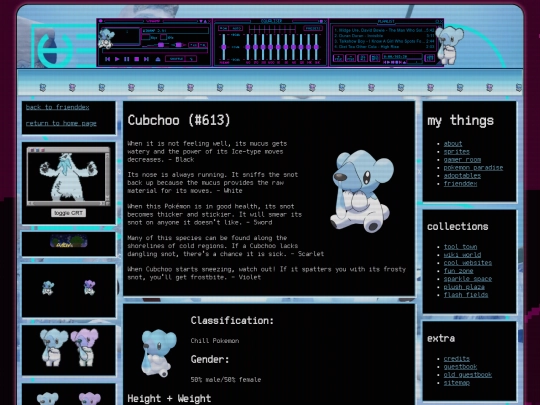540x405 pixels.
Task: Click the player balance slider
Action: (x=179, y=45)
